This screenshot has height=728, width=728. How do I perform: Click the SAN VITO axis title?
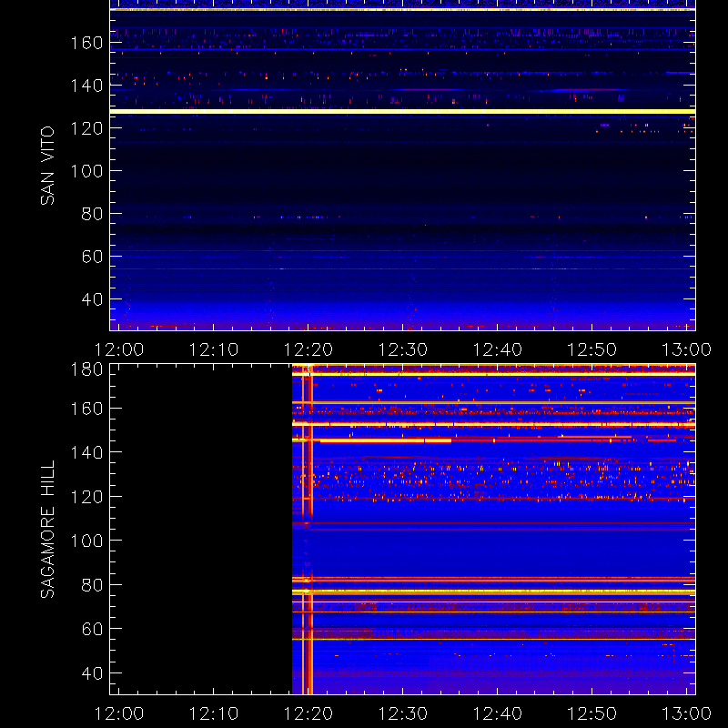pos(47,166)
